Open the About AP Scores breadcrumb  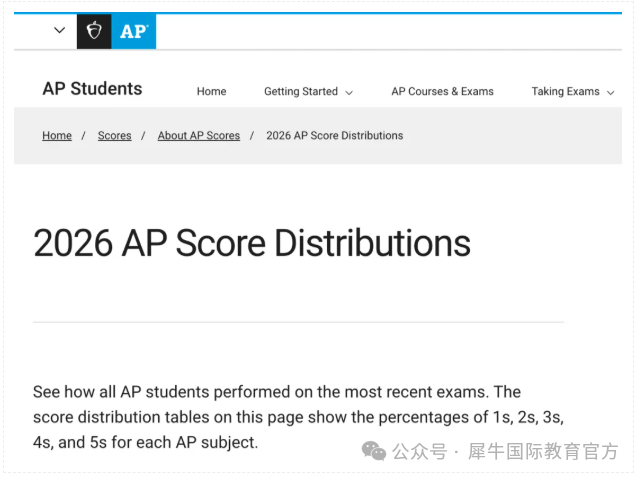tap(199, 136)
